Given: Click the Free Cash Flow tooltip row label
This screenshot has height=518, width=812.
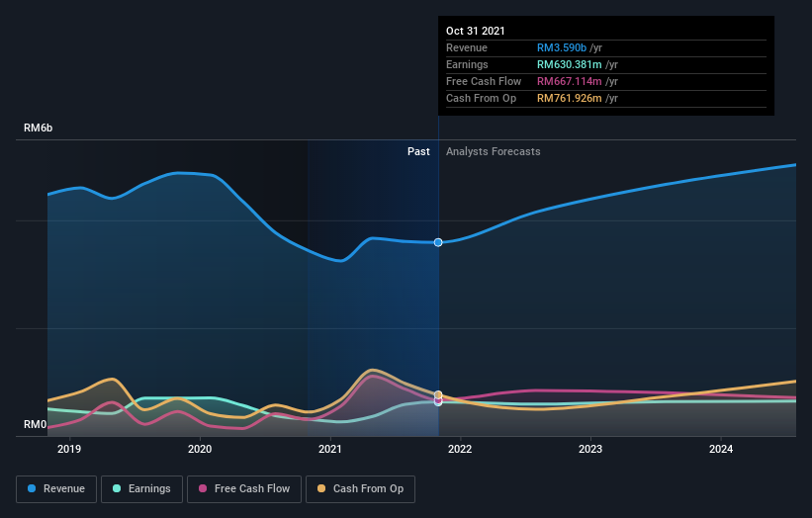Looking at the screenshot, I should click(x=484, y=81).
